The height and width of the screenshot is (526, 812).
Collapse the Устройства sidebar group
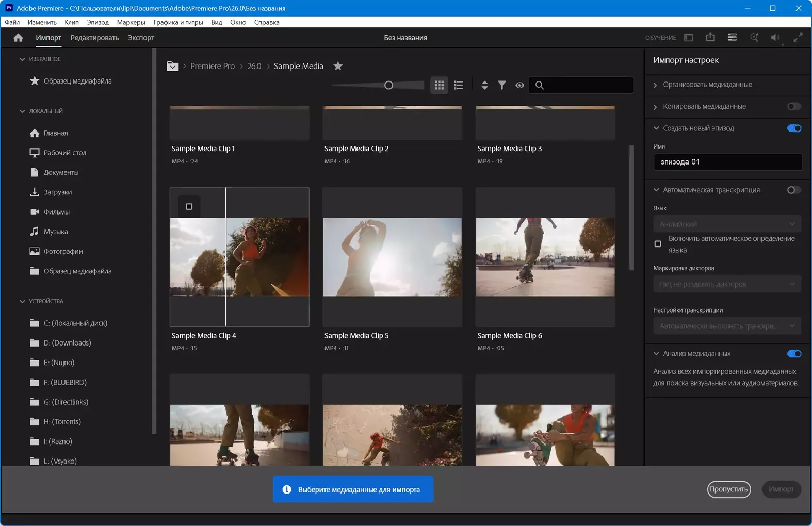(22, 301)
